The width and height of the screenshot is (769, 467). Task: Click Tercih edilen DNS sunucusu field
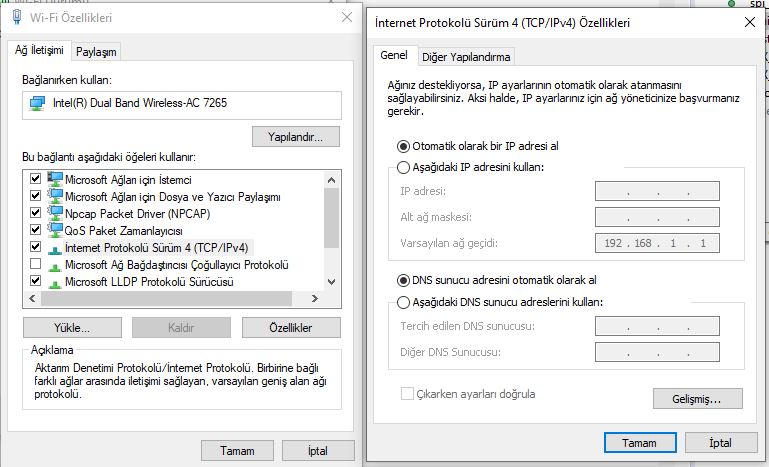tap(657, 326)
